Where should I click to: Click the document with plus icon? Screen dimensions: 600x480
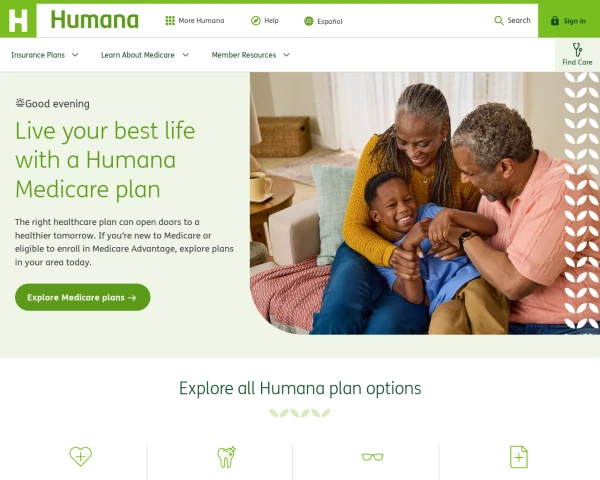point(519,457)
